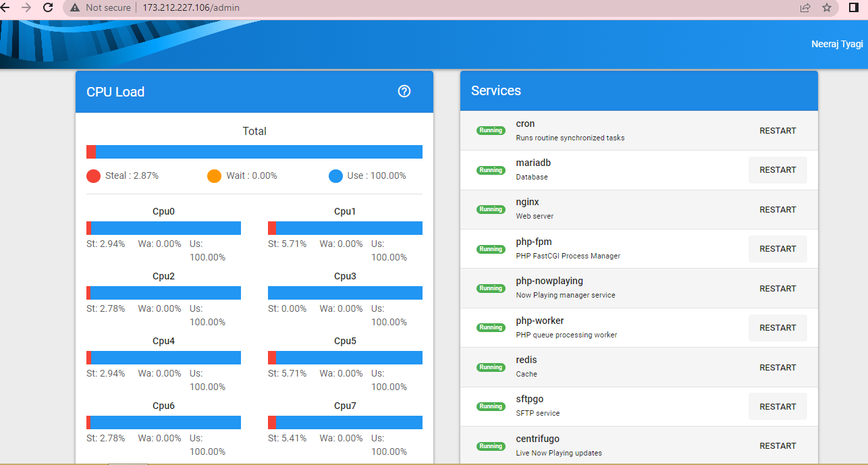The height and width of the screenshot is (465, 868).
Task: Bookmark this page with the star icon
Action: pos(826,7)
